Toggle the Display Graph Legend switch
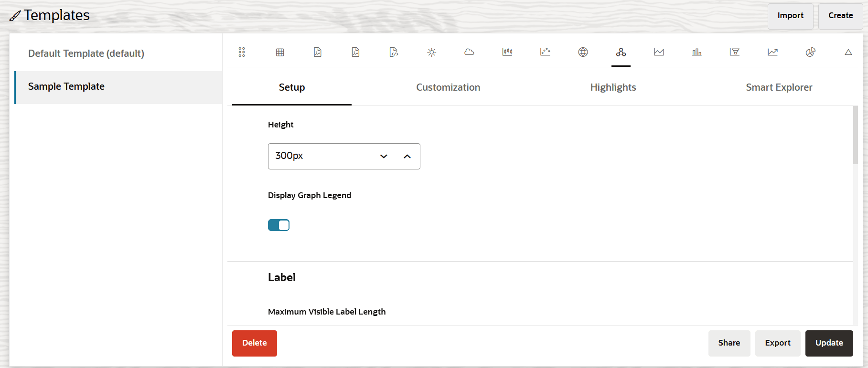 (279, 225)
